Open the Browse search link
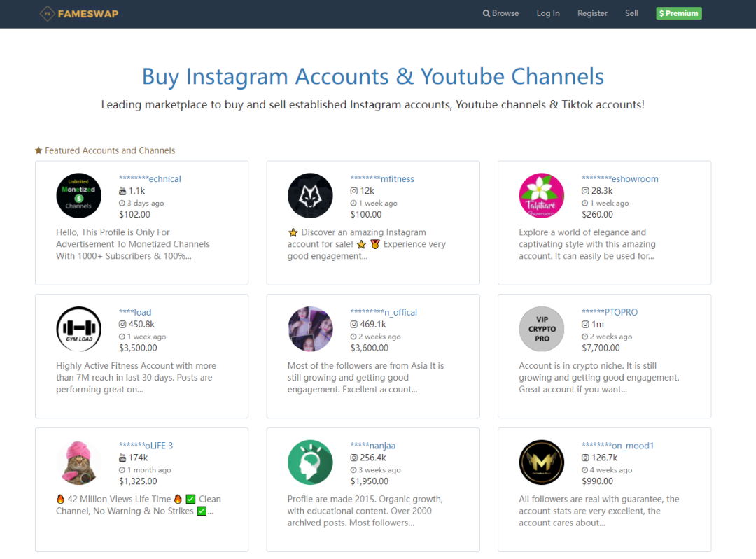This screenshot has width=756, height=559. click(501, 13)
